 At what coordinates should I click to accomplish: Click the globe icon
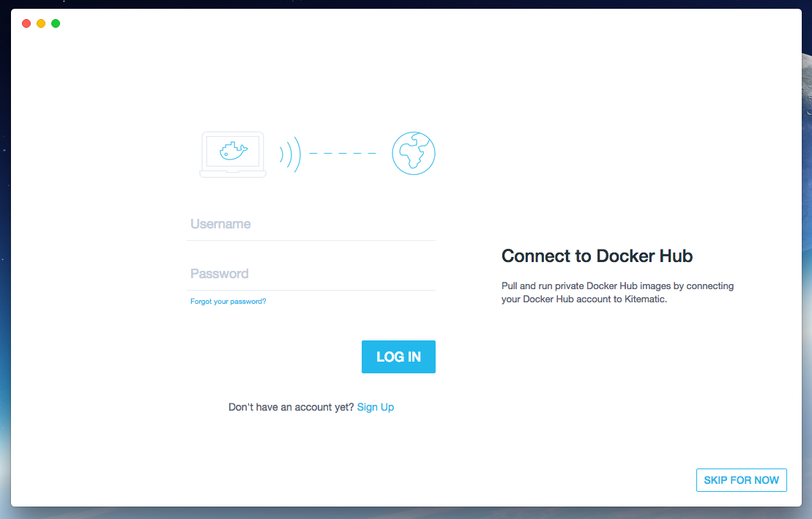[x=413, y=153]
